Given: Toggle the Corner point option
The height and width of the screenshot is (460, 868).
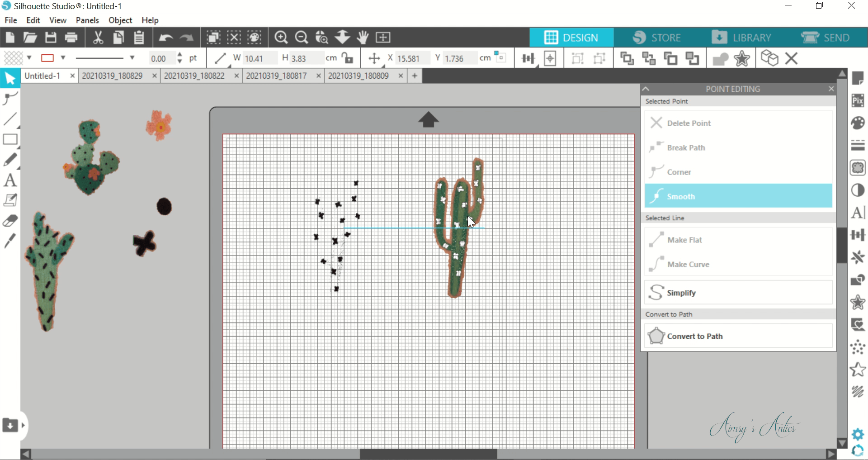Looking at the screenshot, I should point(738,172).
